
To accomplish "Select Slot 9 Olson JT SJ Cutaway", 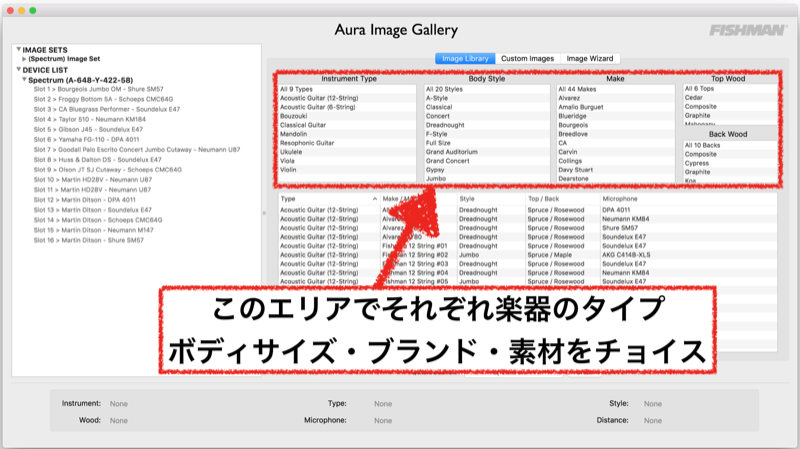I will (x=108, y=170).
